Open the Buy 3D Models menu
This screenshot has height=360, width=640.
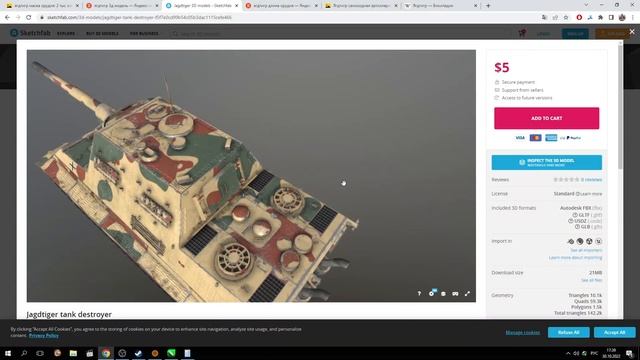tap(102, 33)
